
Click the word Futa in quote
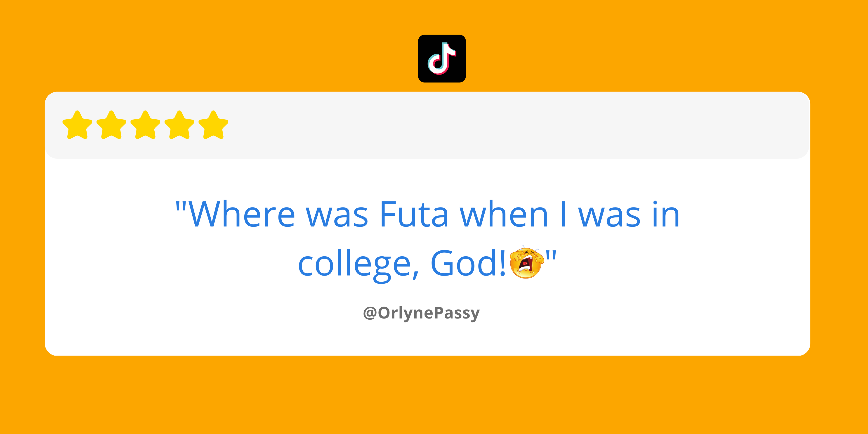click(414, 214)
